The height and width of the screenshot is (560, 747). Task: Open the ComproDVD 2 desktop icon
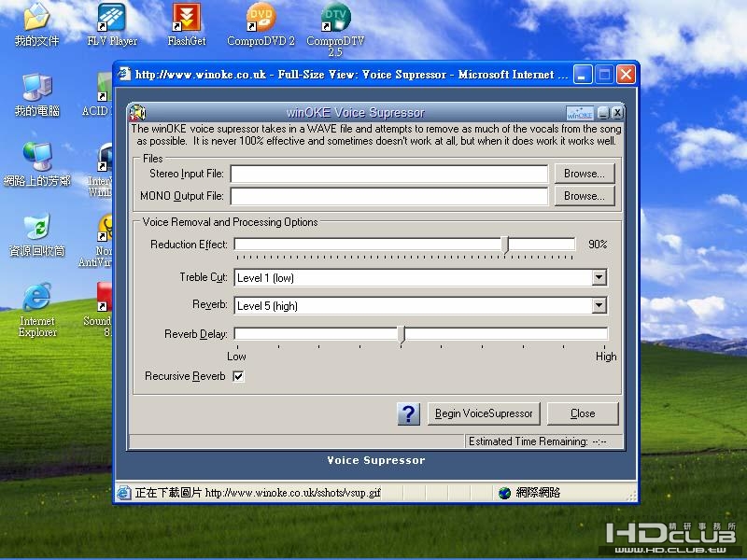pyautogui.click(x=261, y=24)
